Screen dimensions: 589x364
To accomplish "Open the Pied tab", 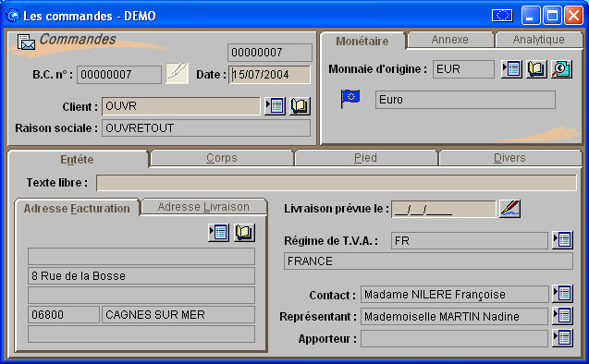I will [365, 158].
